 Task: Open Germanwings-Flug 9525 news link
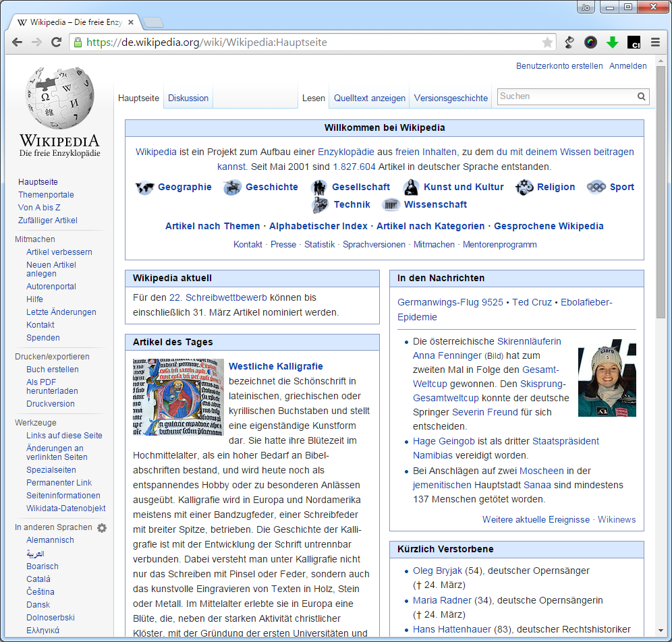pos(450,302)
